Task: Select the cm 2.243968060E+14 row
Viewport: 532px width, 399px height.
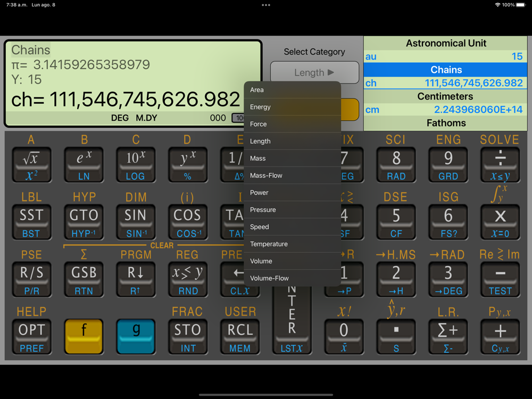Action: (445, 110)
